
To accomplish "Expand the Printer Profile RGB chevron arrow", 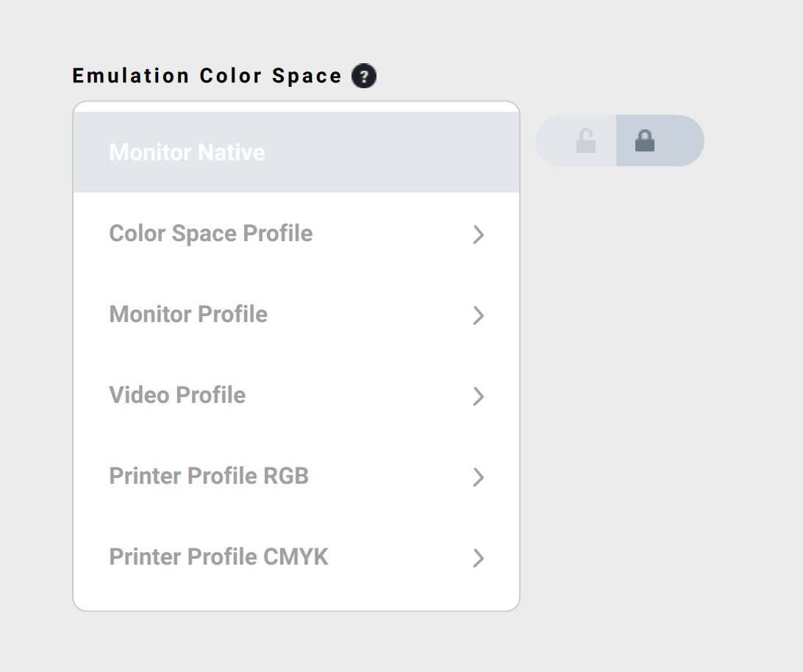I will 478,477.
